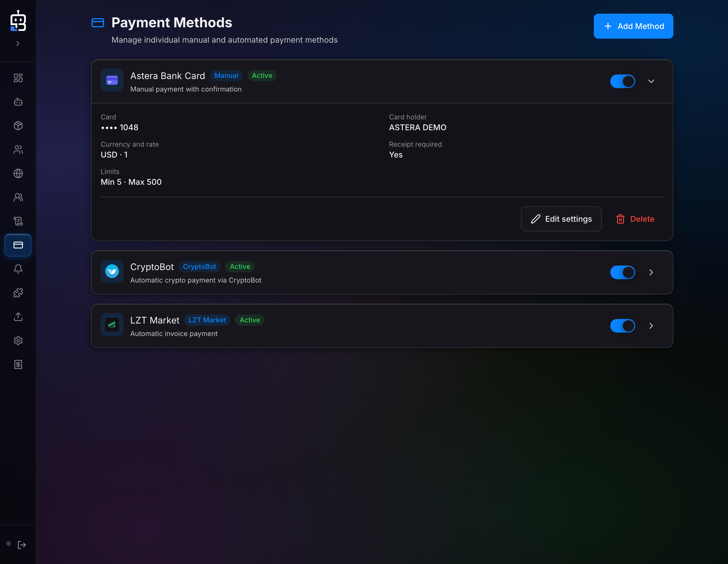Image resolution: width=728 pixels, height=564 pixels.
Task: Click the Add Method button
Action: 633,26
